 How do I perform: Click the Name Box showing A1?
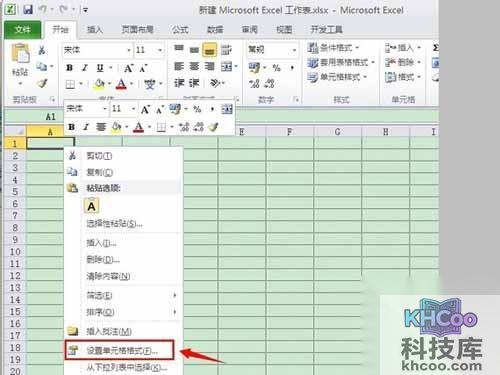click(34, 117)
